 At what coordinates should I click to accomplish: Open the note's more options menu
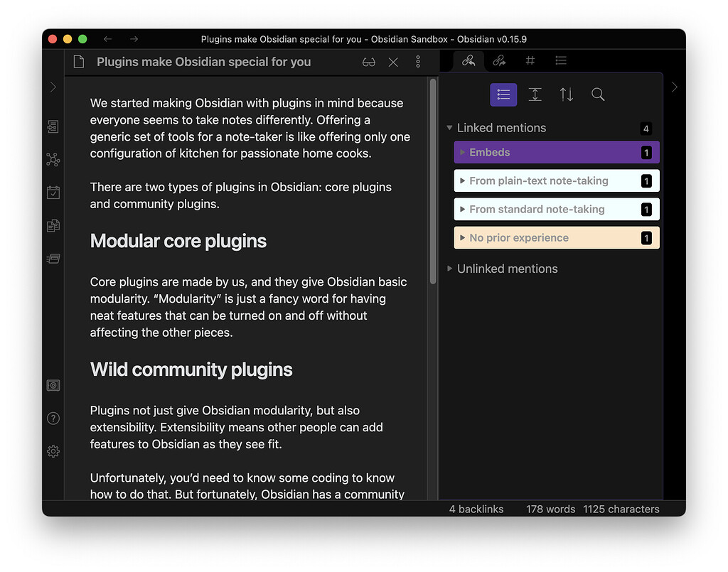418,63
